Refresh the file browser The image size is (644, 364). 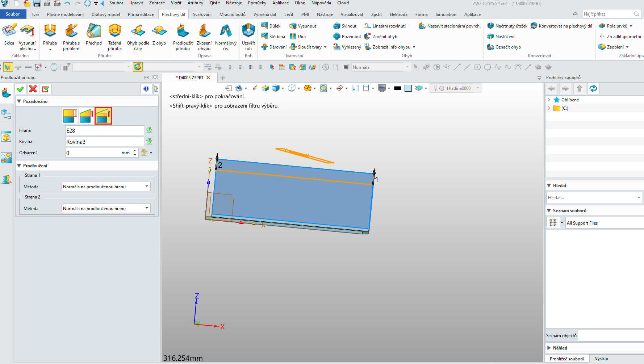[593, 88]
